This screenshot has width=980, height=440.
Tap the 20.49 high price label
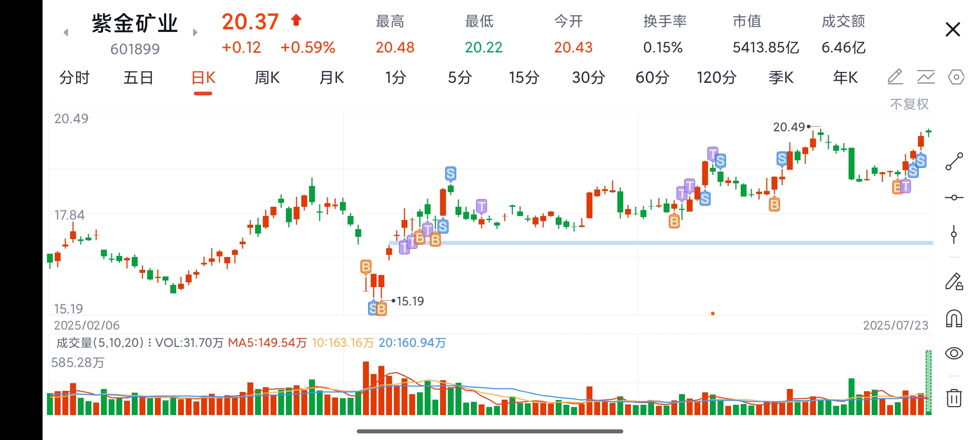[789, 127]
